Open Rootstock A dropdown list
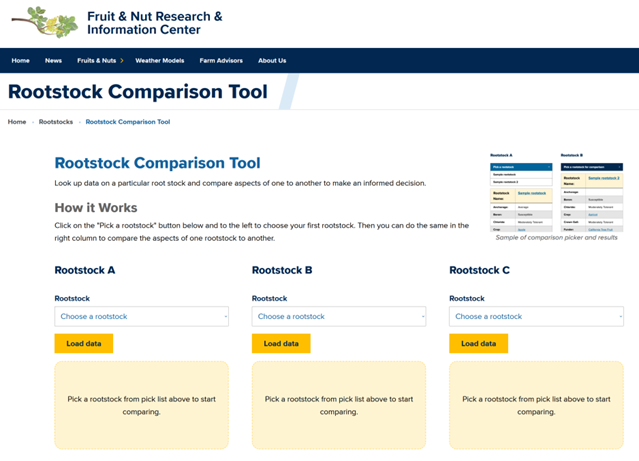639x461 pixels. (141, 316)
